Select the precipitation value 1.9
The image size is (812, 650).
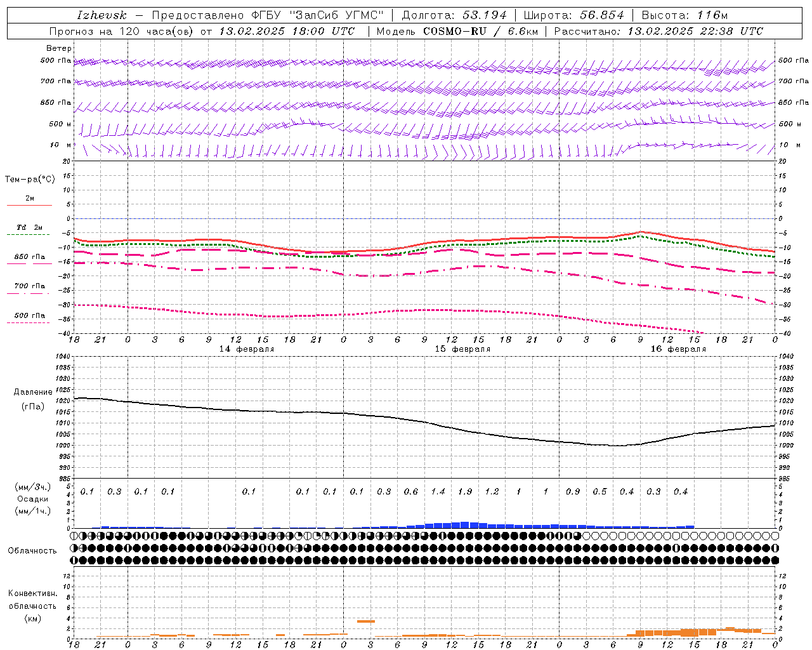point(465,492)
